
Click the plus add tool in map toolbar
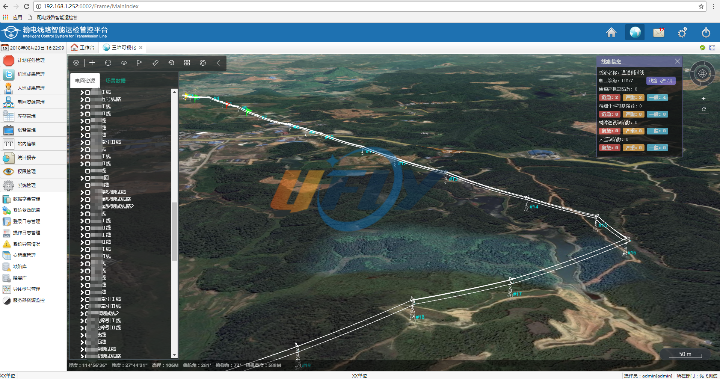92,63
